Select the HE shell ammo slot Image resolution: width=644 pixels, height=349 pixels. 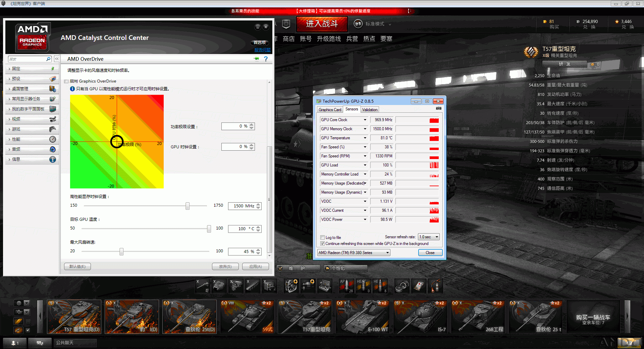click(x=380, y=286)
